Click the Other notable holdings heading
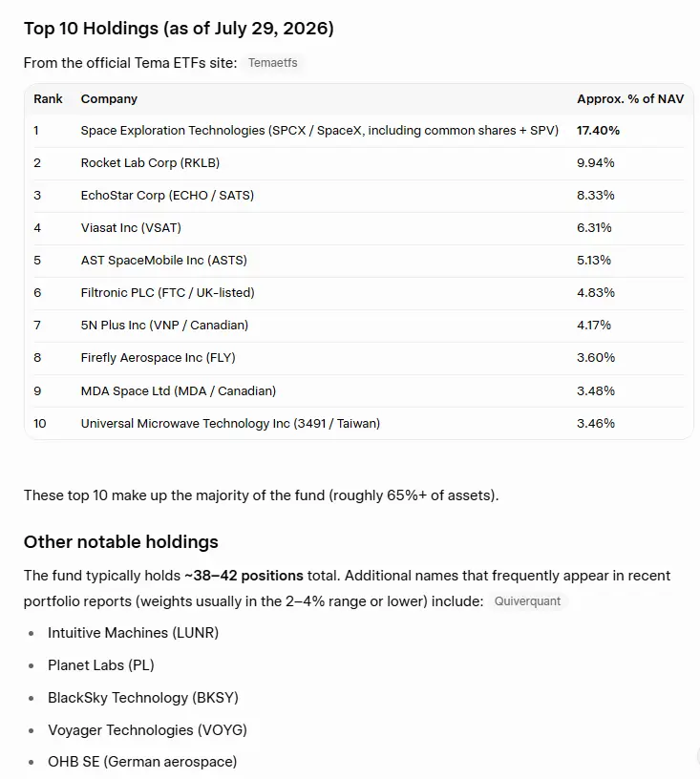Image resolution: width=700 pixels, height=779 pixels. pyautogui.click(x=121, y=542)
